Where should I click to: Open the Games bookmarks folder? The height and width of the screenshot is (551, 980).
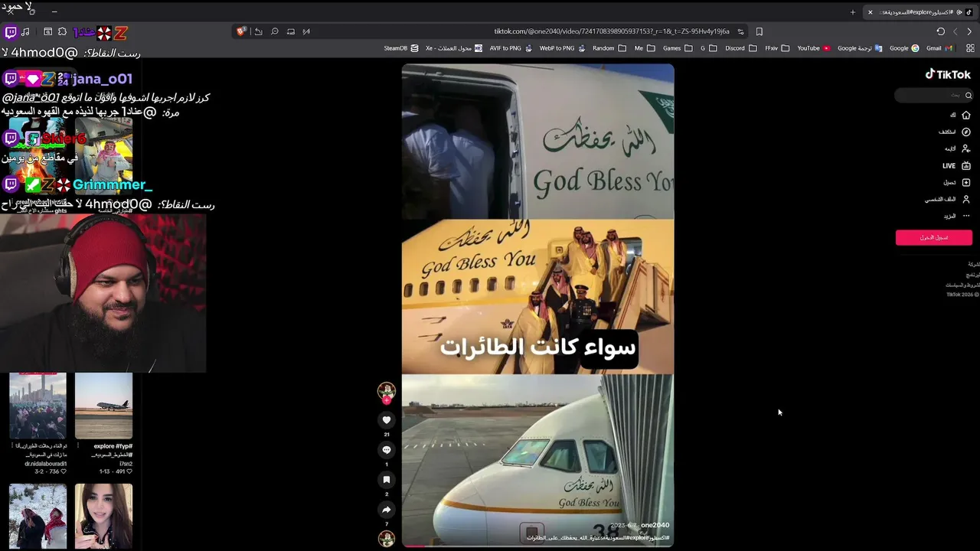(678, 48)
